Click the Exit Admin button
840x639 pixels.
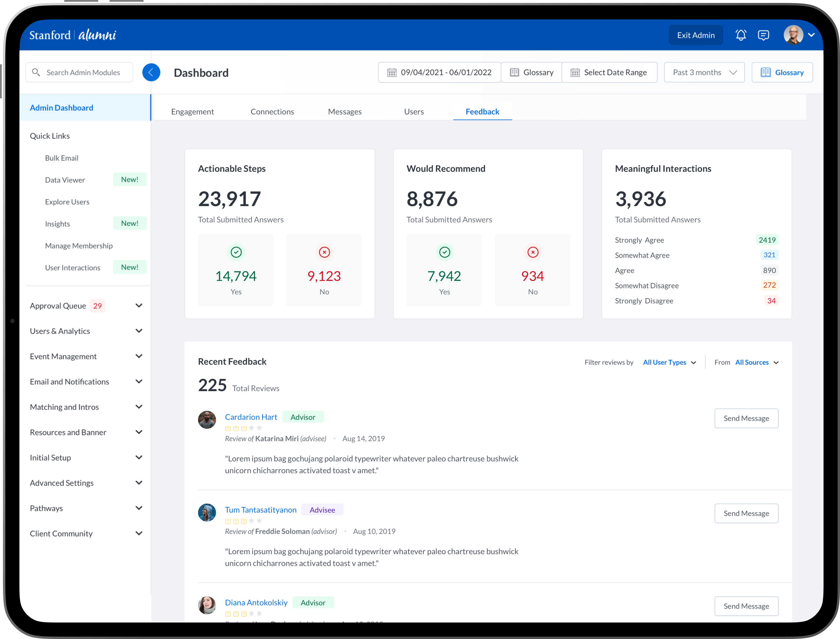tap(695, 35)
